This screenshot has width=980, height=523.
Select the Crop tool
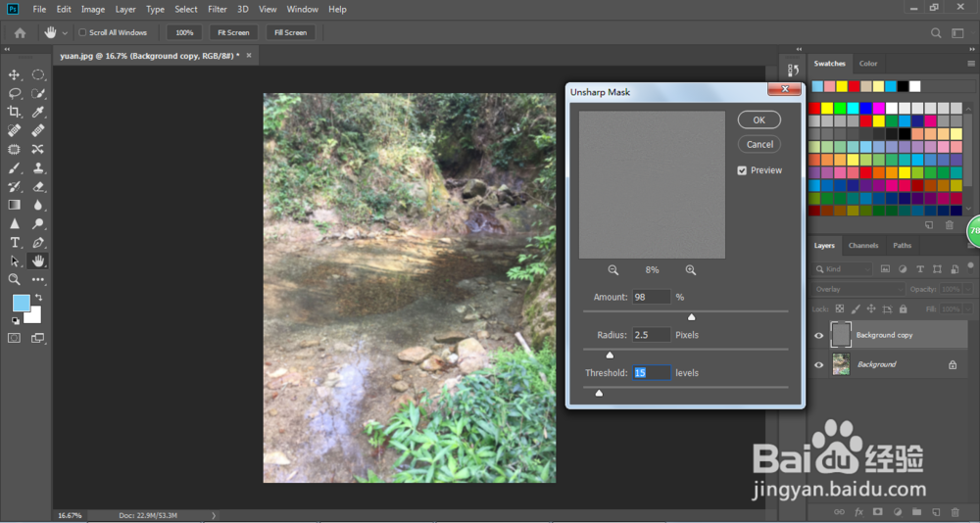click(14, 112)
